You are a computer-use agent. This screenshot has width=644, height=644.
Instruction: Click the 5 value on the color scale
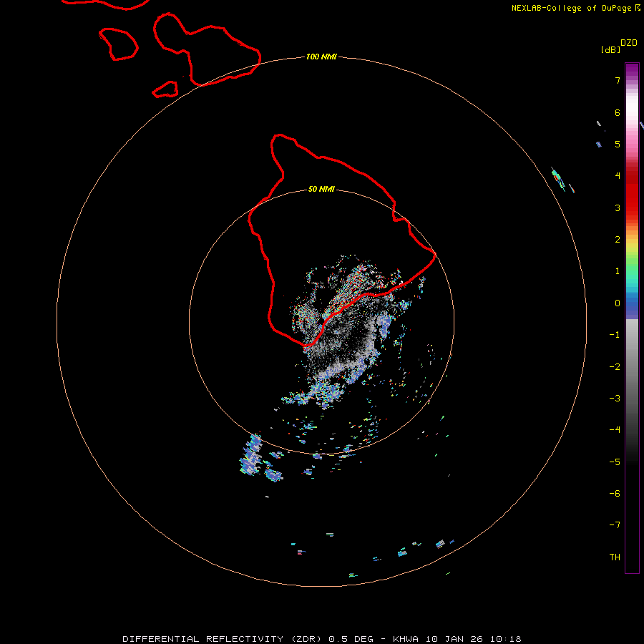tap(618, 144)
